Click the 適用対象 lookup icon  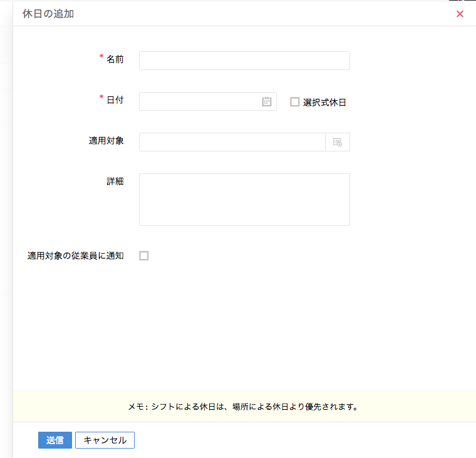coord(338,142)
